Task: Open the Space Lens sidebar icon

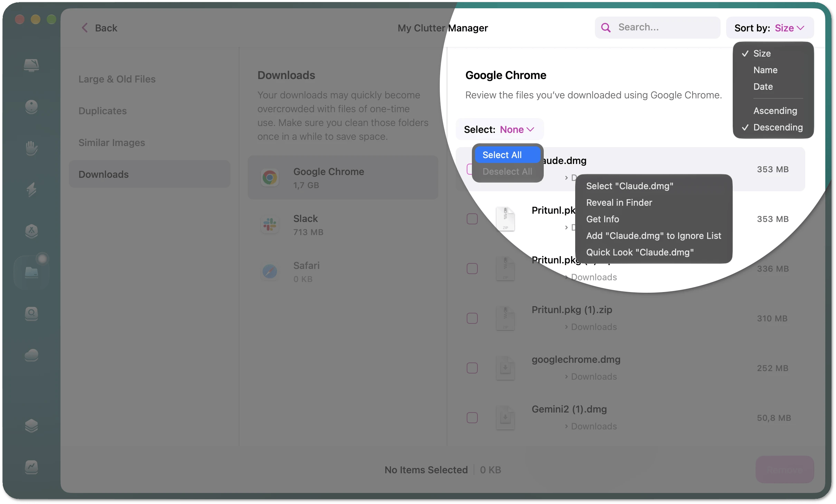Action: click(31, 313)
